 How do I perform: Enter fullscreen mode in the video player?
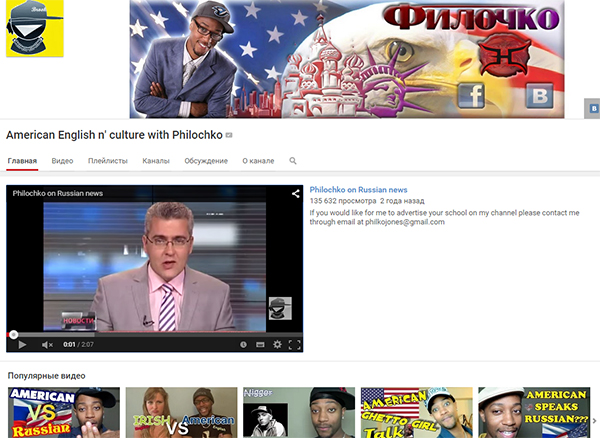coord(294,345)
